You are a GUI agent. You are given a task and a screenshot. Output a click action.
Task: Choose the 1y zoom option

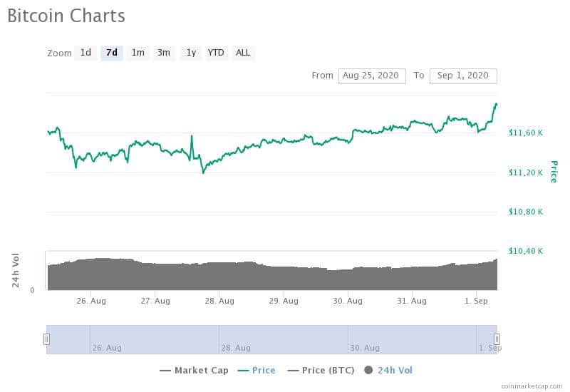pyautogui.click(x=191, y=53)
